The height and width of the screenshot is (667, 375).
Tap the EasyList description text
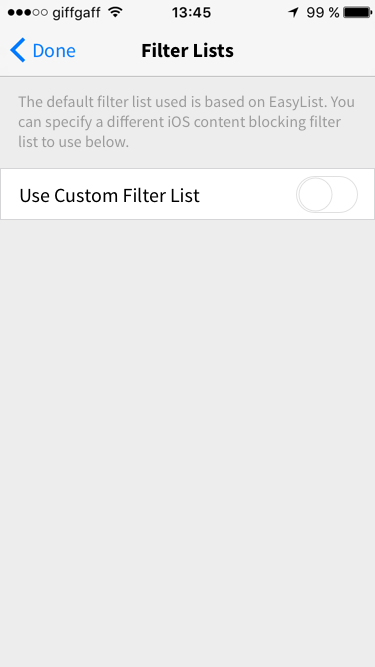[x=186, y=122]
